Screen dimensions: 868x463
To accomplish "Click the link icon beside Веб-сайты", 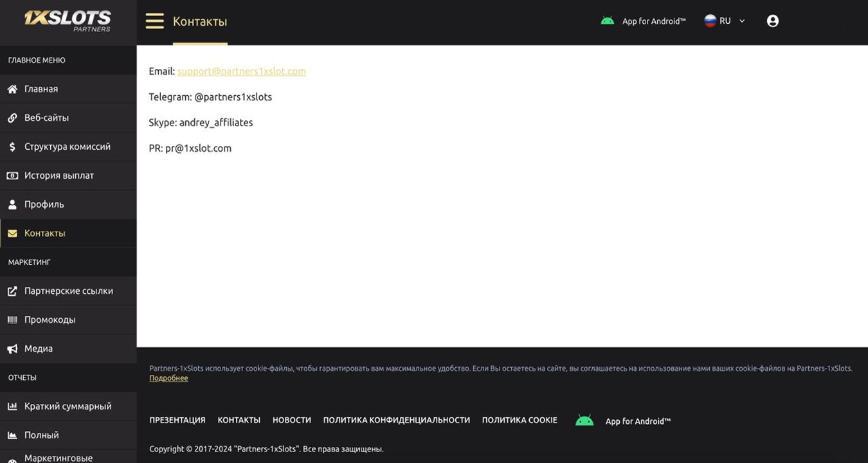I will 12,118.
